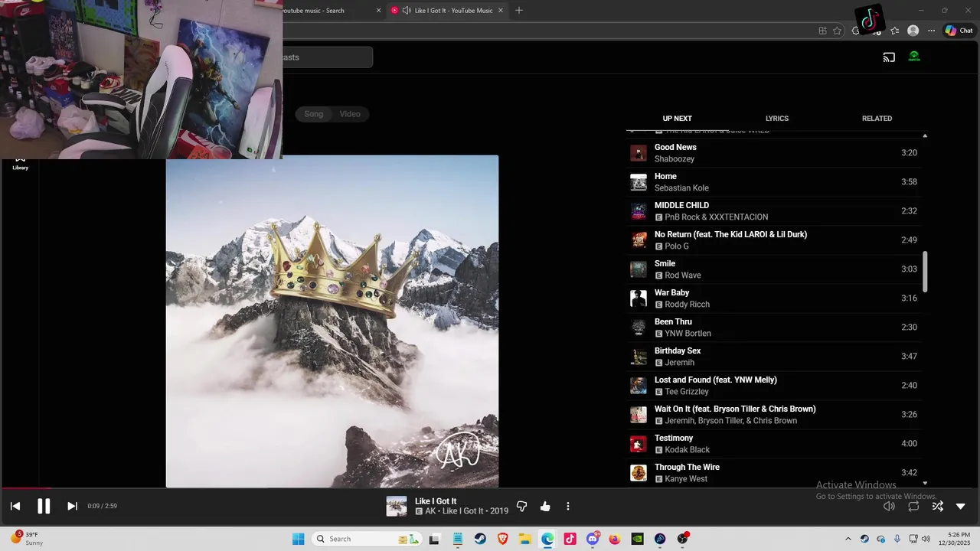Collapse the player page with the down arrow
This screenshot has width=980, height=551.
tap(961, 506)
